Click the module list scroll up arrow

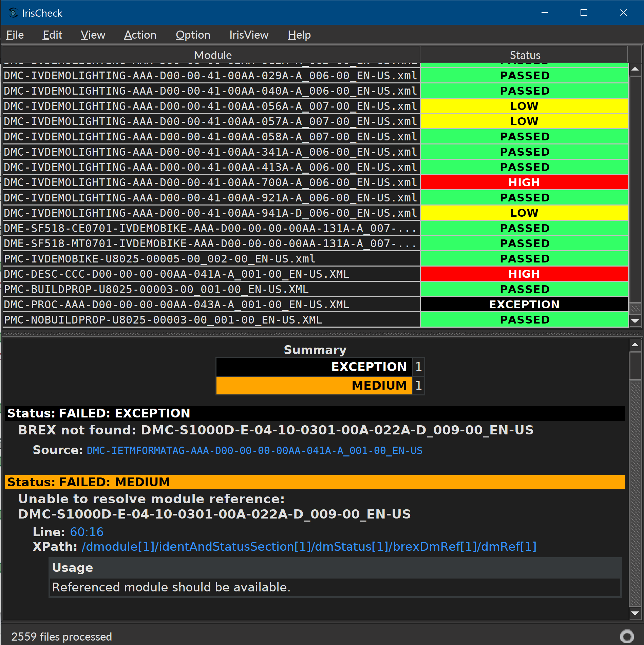click(635, 70)
